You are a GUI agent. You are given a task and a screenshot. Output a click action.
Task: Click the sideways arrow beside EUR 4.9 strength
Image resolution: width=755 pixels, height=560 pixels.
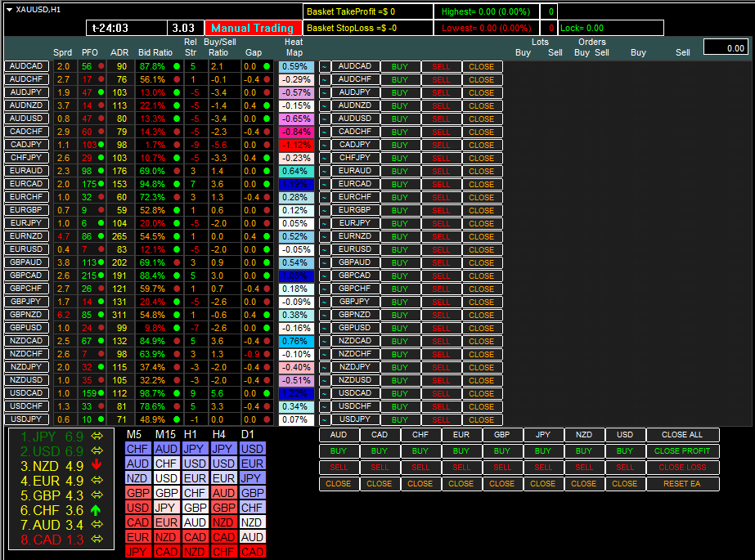click(97, 480)
